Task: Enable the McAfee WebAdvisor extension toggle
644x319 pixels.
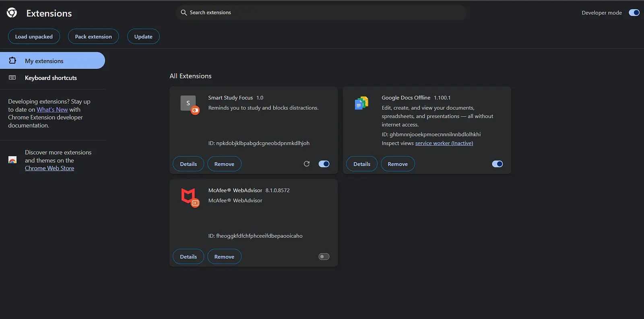Action: click(324, 257)
